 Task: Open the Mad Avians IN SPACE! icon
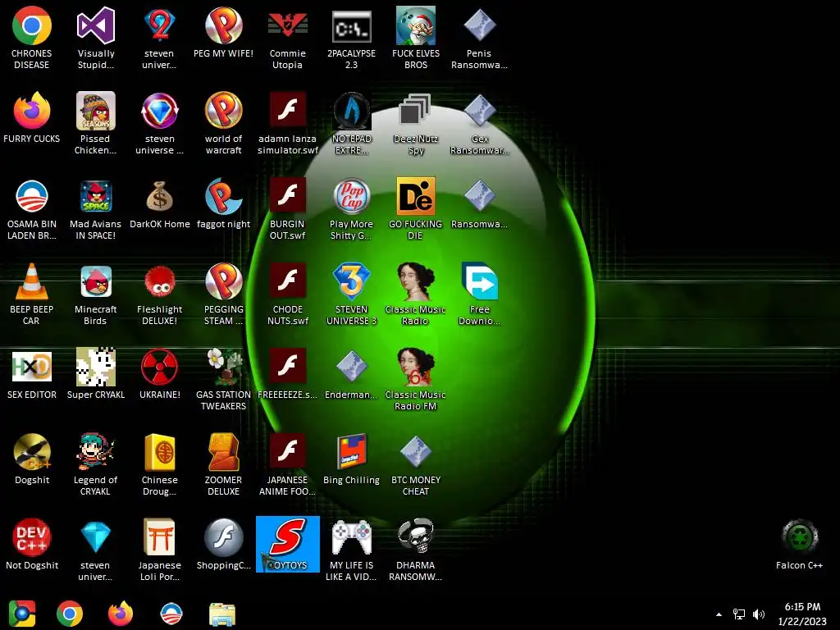coord(95,196)
